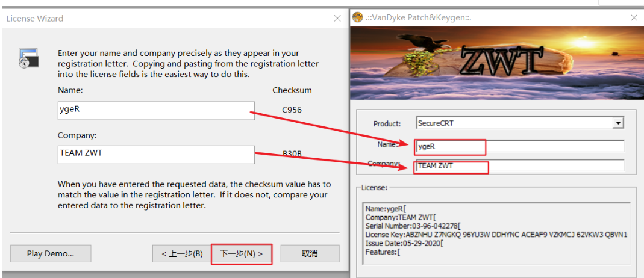This screenshot has width=644, height=278.
Task: Open the Product dropdown arrow
Action: [x=617, y=123]
